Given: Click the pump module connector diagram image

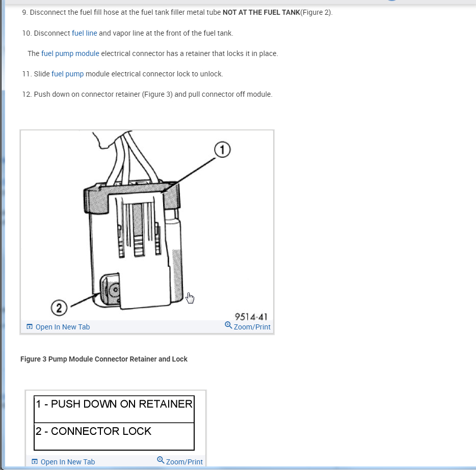Looking at the screenshot, I should (147, 225).
